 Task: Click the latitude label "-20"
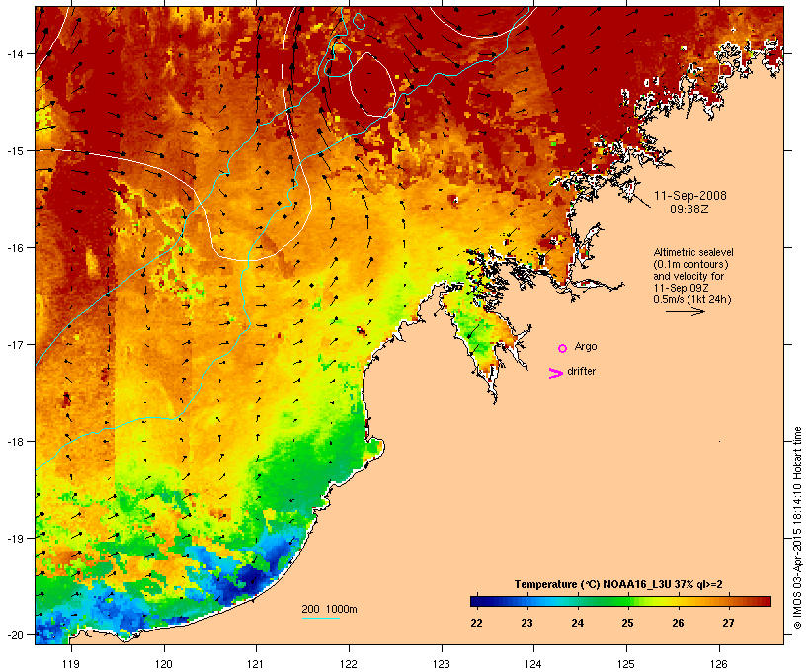14,635
